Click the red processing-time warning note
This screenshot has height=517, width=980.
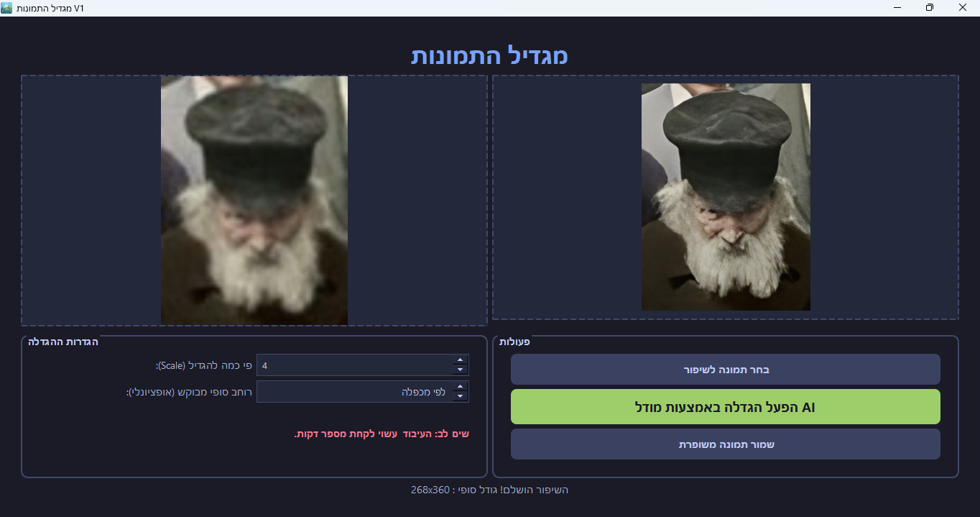(x=382, y=434)
